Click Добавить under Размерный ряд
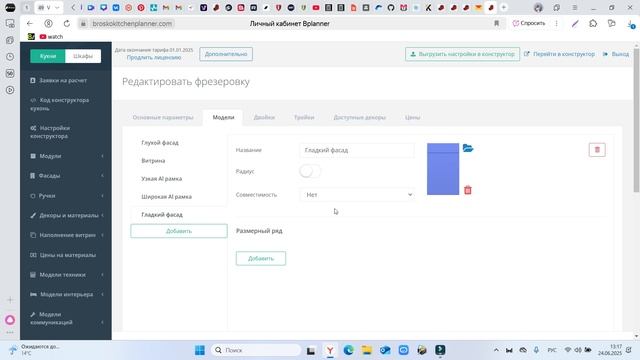 (261, 258)
